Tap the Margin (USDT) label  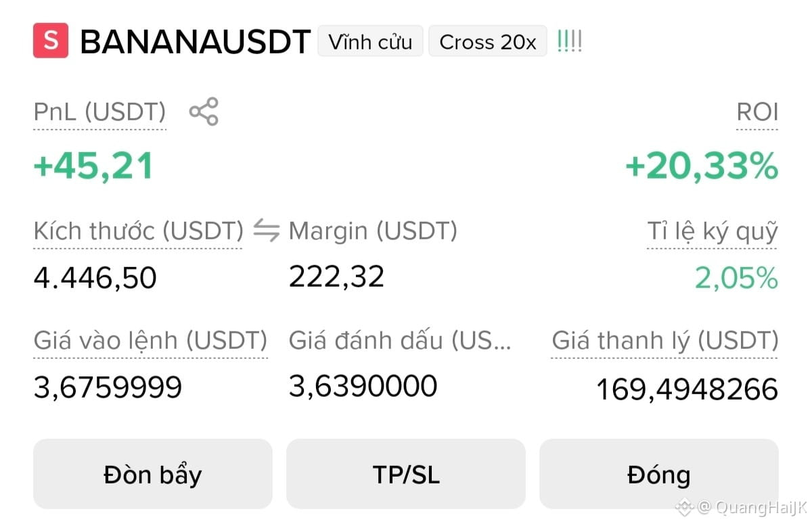pos(373,231)
